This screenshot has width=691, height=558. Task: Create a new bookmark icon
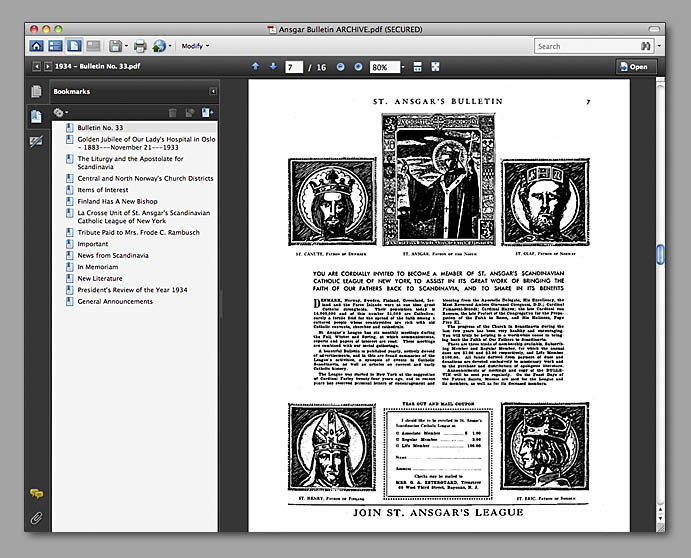coord(207,113)
